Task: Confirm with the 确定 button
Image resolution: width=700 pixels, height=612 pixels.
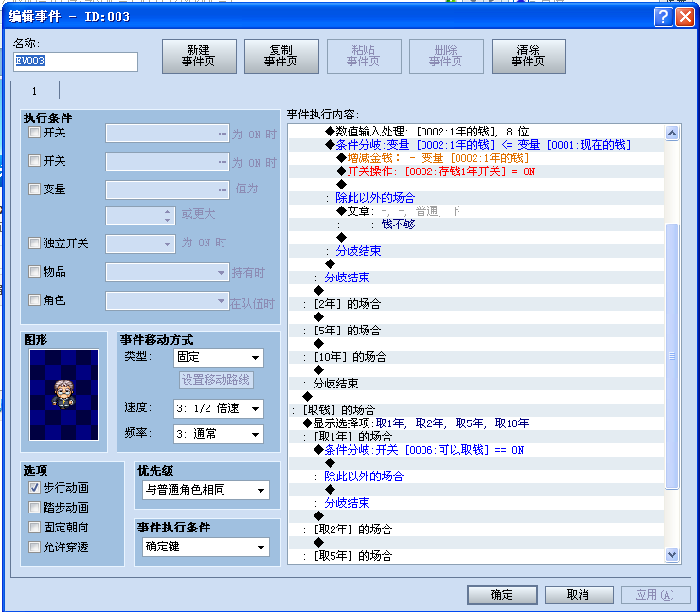Action: pos(502,595)
